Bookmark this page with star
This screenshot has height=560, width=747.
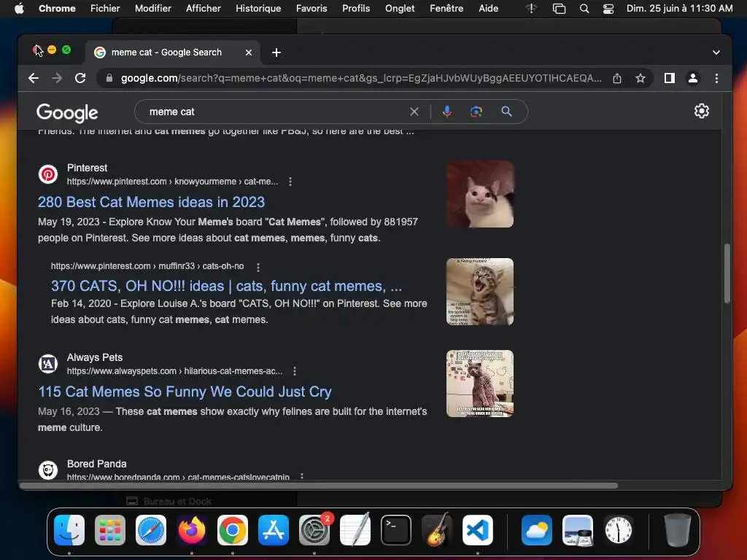[640, 78]
